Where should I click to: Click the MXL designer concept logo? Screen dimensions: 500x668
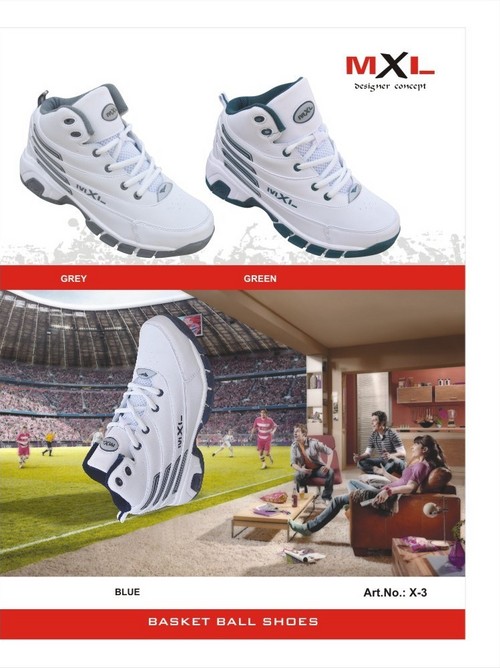pyautogui.click(x=390, y=71)
